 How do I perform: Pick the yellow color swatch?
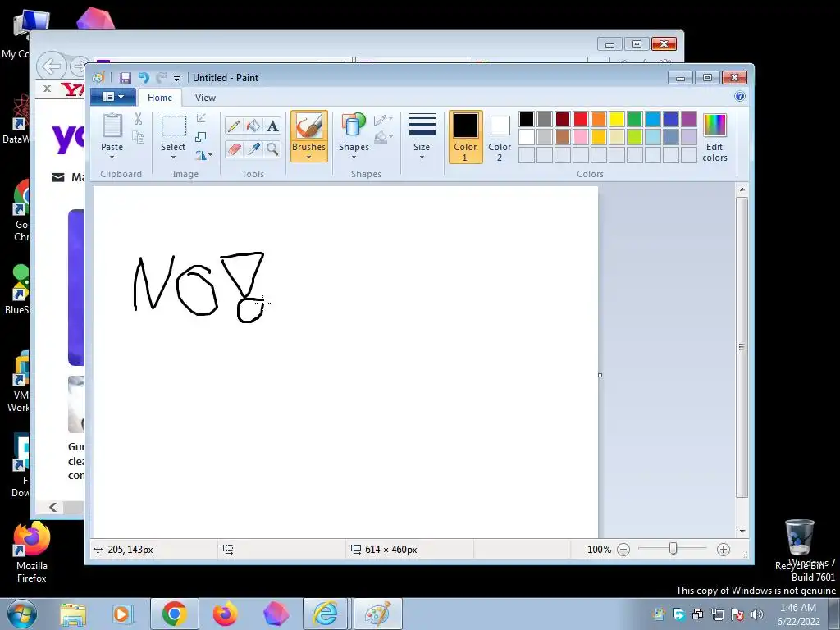(617, 119)
